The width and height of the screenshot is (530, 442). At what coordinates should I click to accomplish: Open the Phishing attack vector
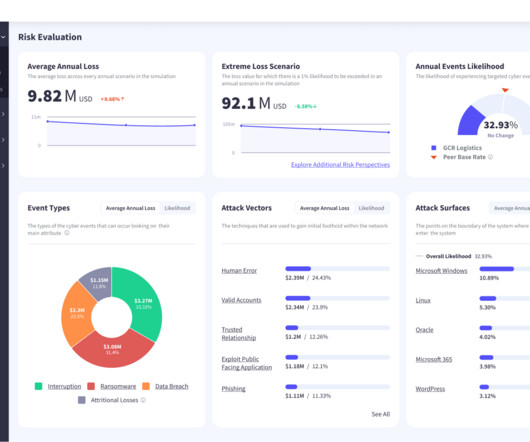tap(234, 389)
